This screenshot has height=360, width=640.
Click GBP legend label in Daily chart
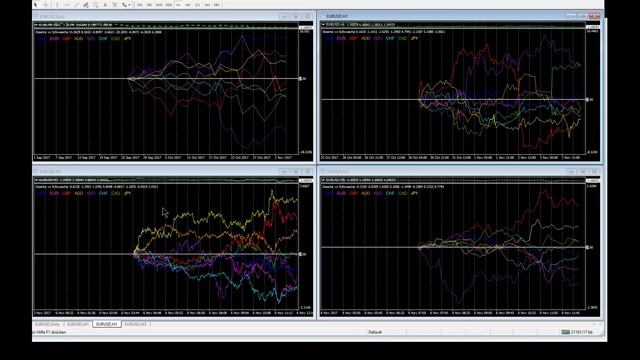point(67,38)
